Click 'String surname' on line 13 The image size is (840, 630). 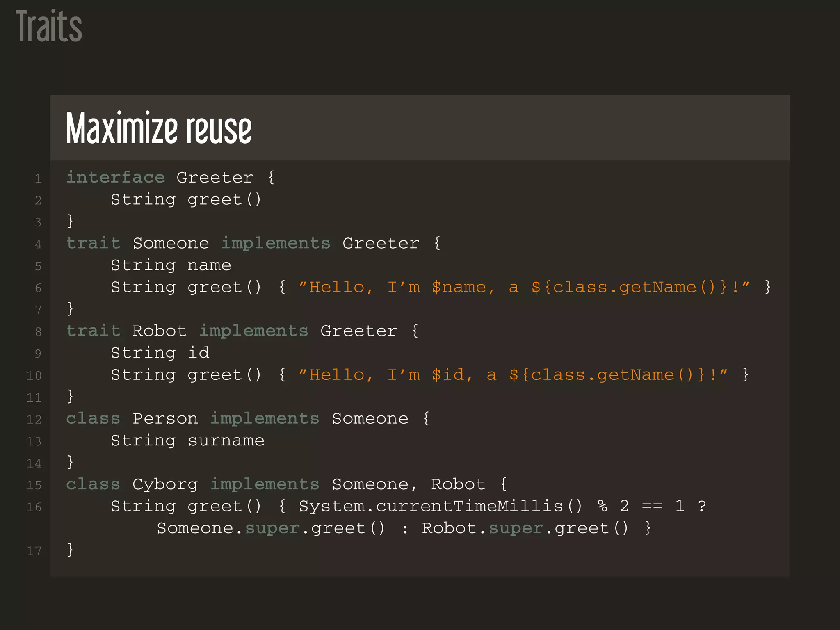pos(188,441)
